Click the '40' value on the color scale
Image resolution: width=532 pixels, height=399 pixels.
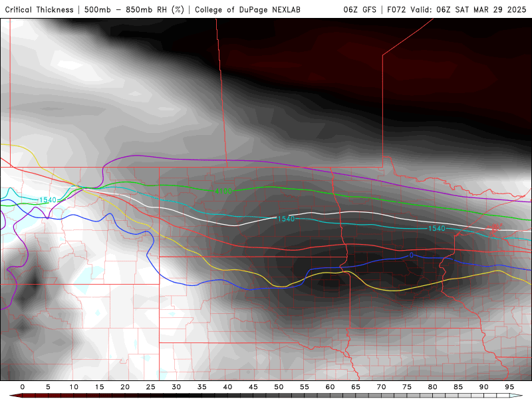tap(227, 387)
